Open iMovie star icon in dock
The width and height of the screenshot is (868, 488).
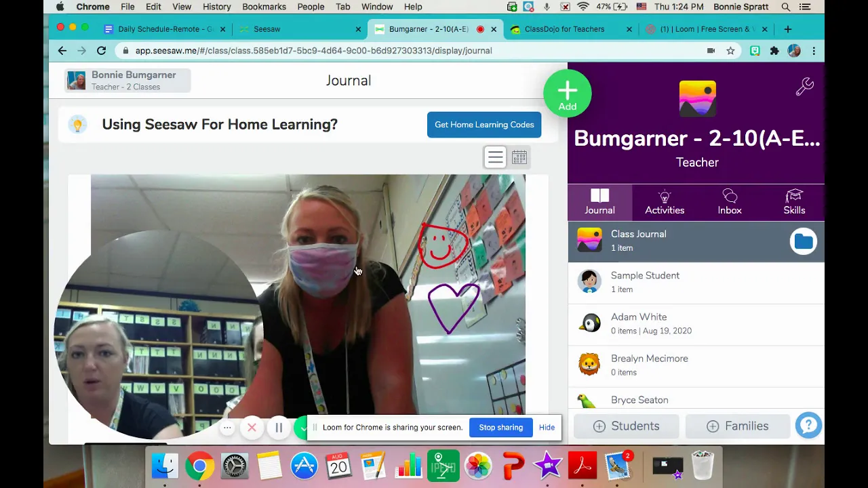tap(548, 466)
